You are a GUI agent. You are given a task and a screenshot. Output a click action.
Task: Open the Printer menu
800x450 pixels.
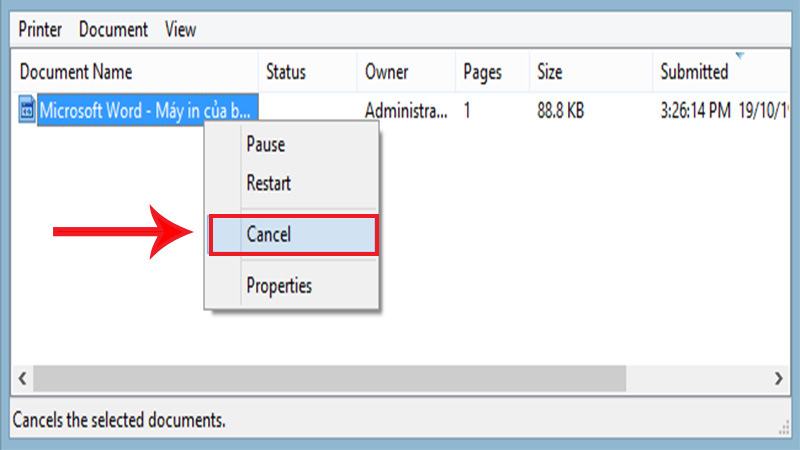[x=40, y=30]
